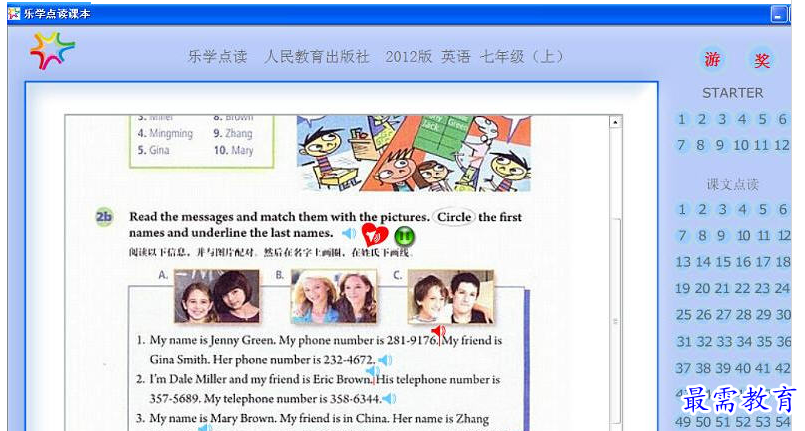Open 课文点读 page 1
The height and width of the screenshot is (431, 805).
(x=682, y=210)
